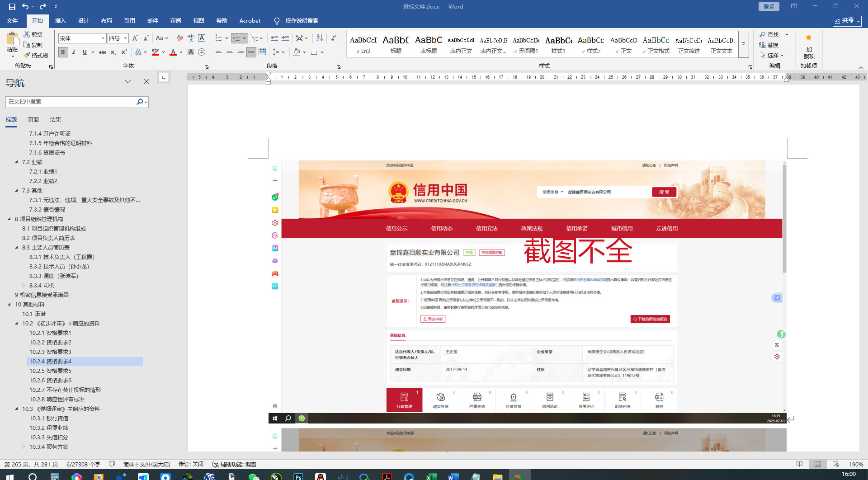Switch to the 结果 tab in navigation pane
Image resolution: width=868 pixels, height=480 pixels.
(56, 120)
